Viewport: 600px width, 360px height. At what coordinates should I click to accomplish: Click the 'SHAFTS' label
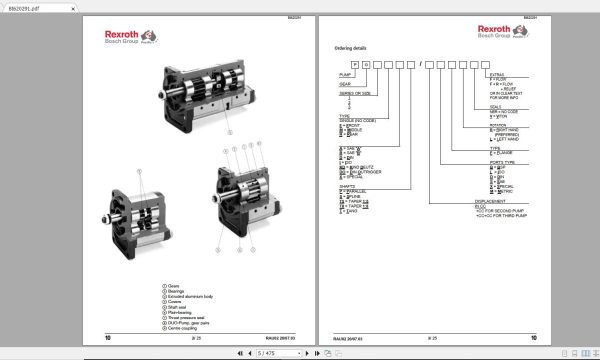click(347, 186)
